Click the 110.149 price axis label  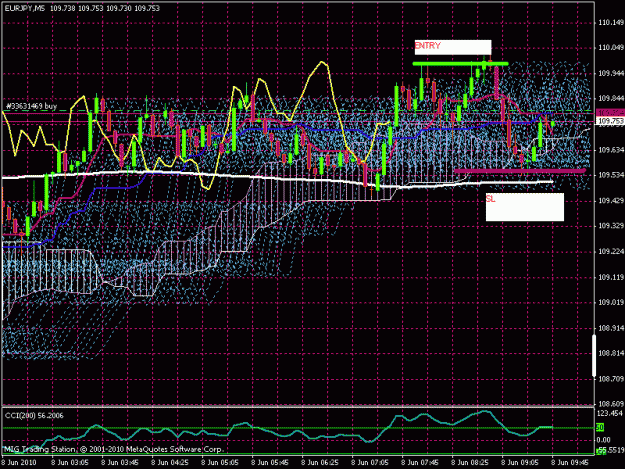(x=611, y=23)
